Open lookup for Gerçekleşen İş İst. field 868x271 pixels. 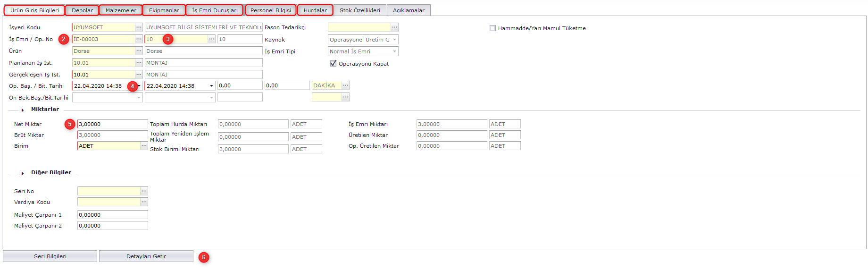139,75
